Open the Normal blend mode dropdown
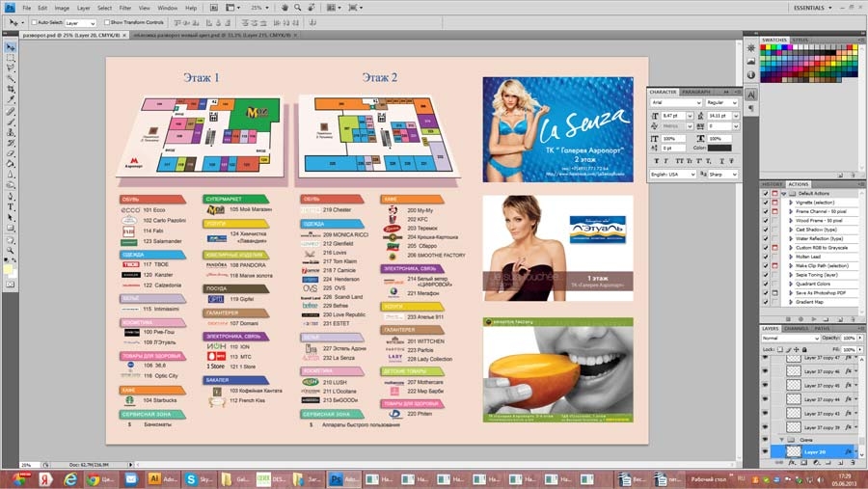868x489 pixels. pos(791,338)
